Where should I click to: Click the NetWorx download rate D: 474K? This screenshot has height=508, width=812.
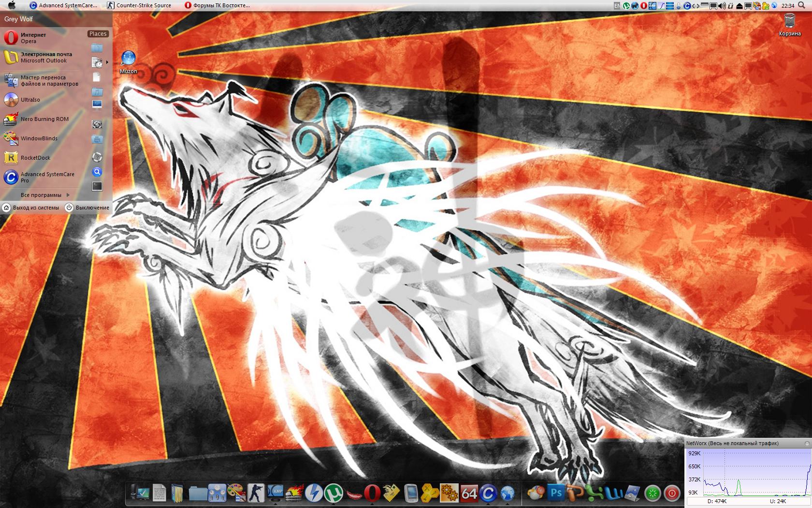point(717,501)
